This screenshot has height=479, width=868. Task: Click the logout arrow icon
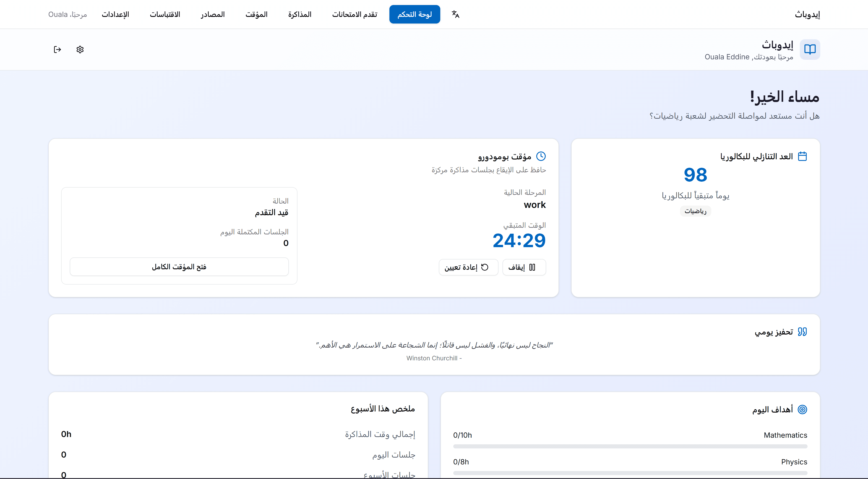(57, 50)
